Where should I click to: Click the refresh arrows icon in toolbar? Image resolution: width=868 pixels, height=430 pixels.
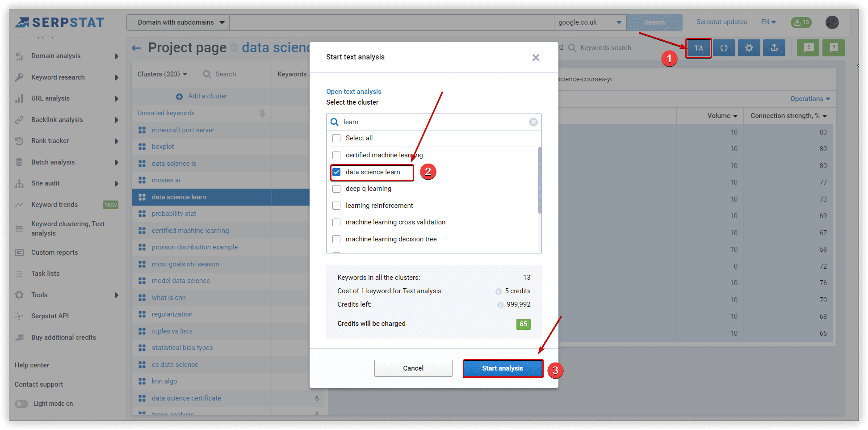(724, 48)
